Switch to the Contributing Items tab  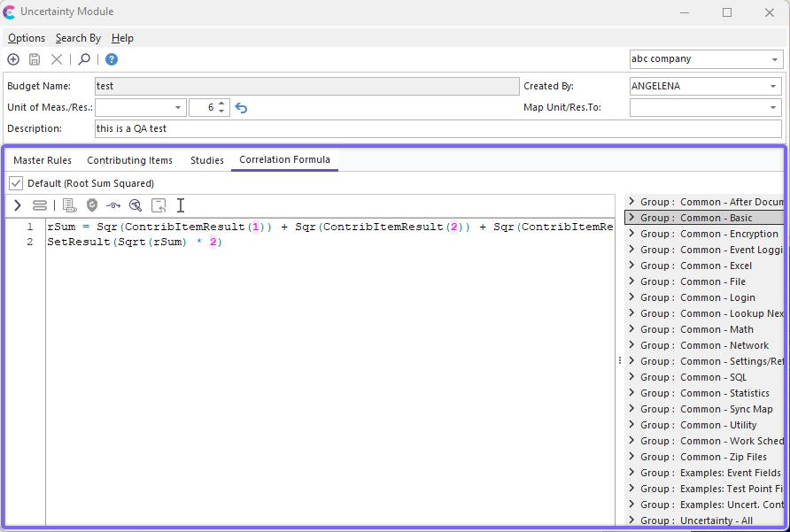[x=129, y=160]
